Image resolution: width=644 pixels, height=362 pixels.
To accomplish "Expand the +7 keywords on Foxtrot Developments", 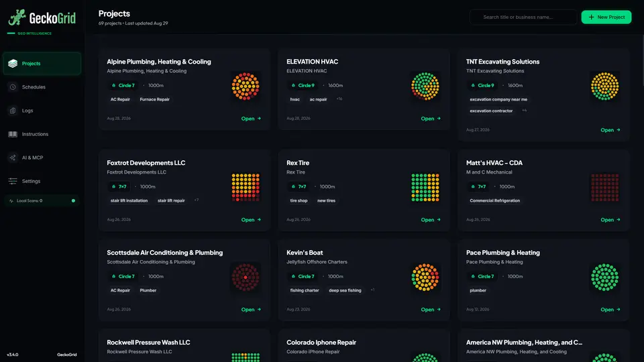I will (197, 200).
